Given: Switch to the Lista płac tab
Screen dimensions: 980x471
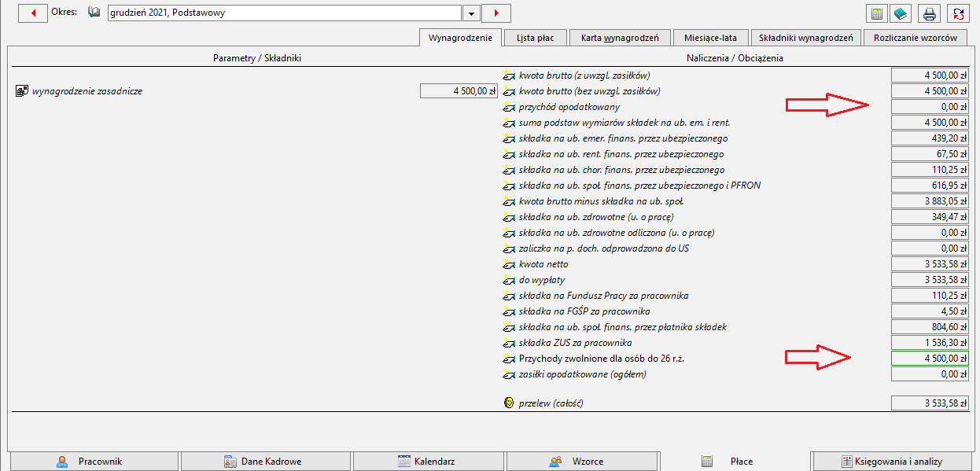Looking at the screenshot, I should coord(535,38).
